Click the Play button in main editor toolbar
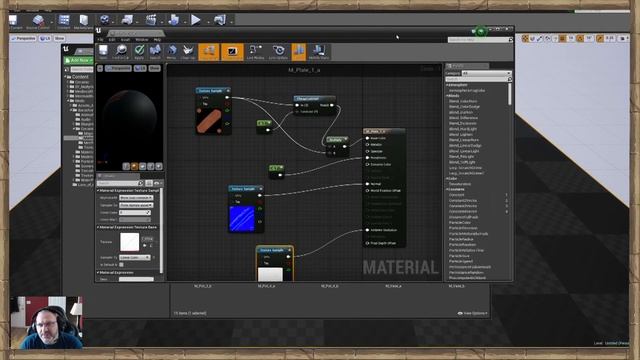Image resolution: width=640 pixels, height=360 pixels. pos(196,20)
